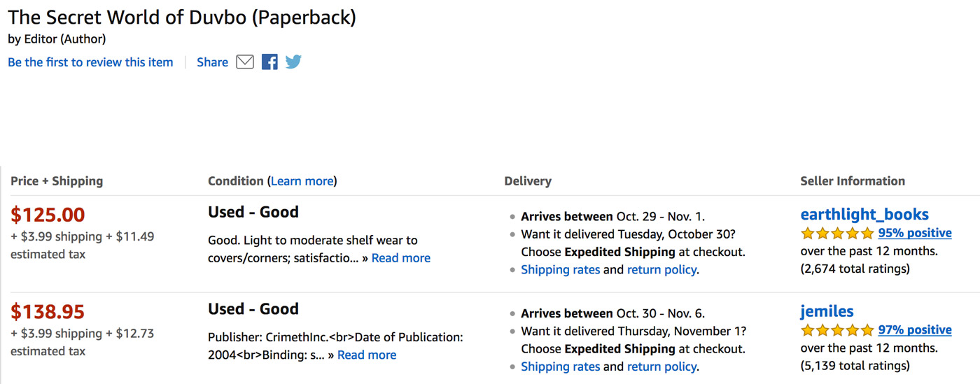
Task: Open earthlight_books seller page
Action: (x=864, y=214)
